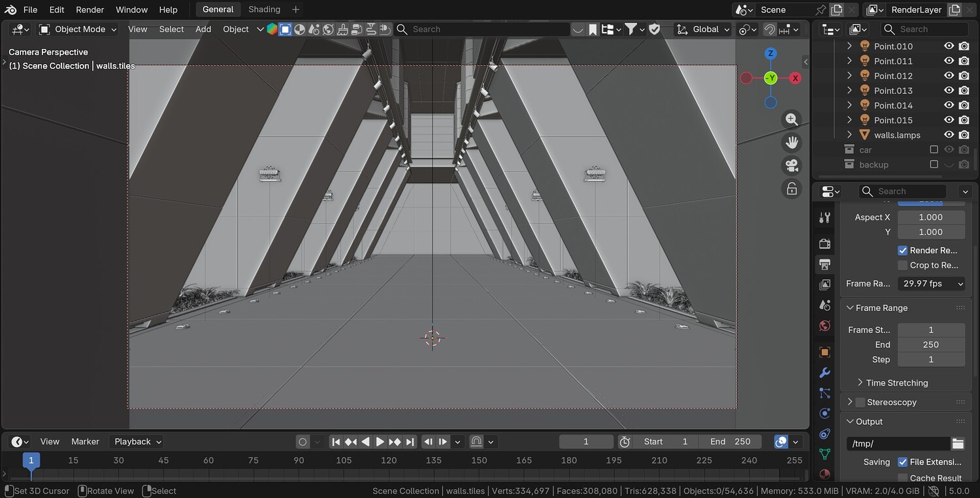Open the green Object Data properties tab
The width and height of the screenshot is (980, 498).
[825, 454]
